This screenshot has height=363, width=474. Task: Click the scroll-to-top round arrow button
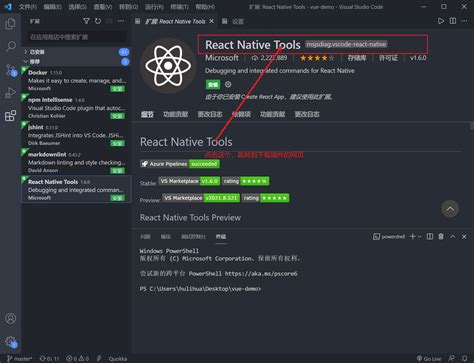point(450,209)
